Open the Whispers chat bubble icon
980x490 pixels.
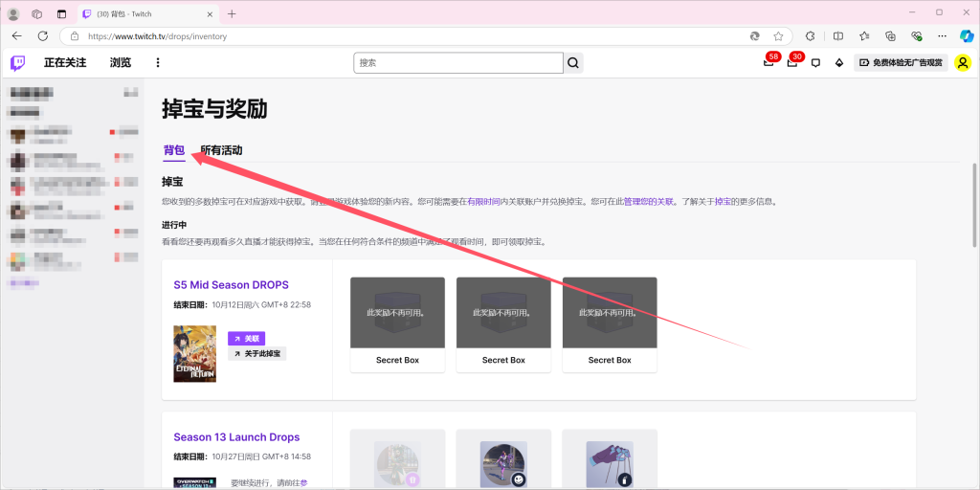click(x=815, y=62)
